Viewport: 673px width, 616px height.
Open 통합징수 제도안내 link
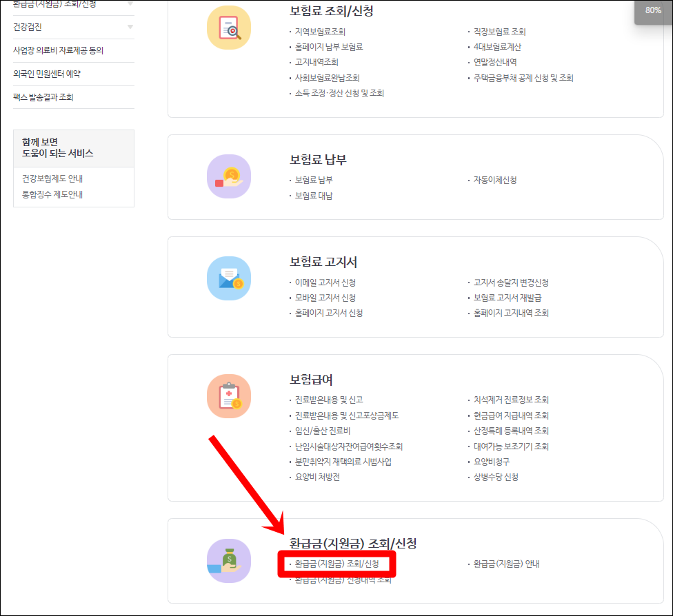click(x=52, y=194)
